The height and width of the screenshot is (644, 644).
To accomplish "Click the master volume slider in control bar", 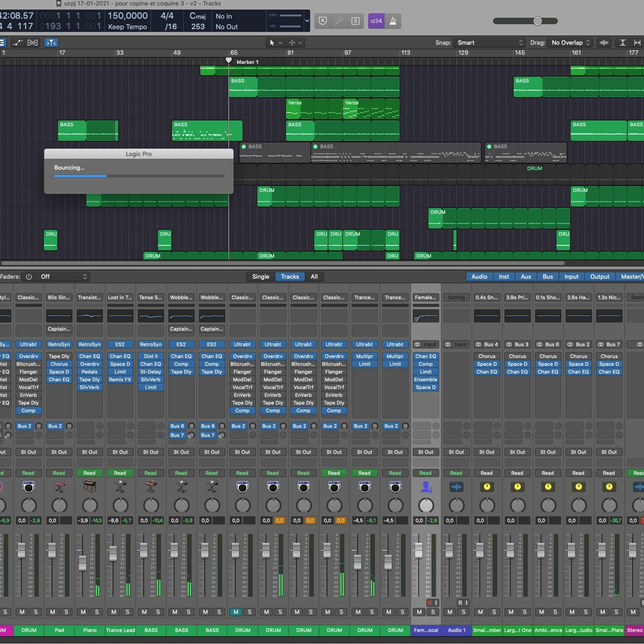I will (x=525, y=21).
